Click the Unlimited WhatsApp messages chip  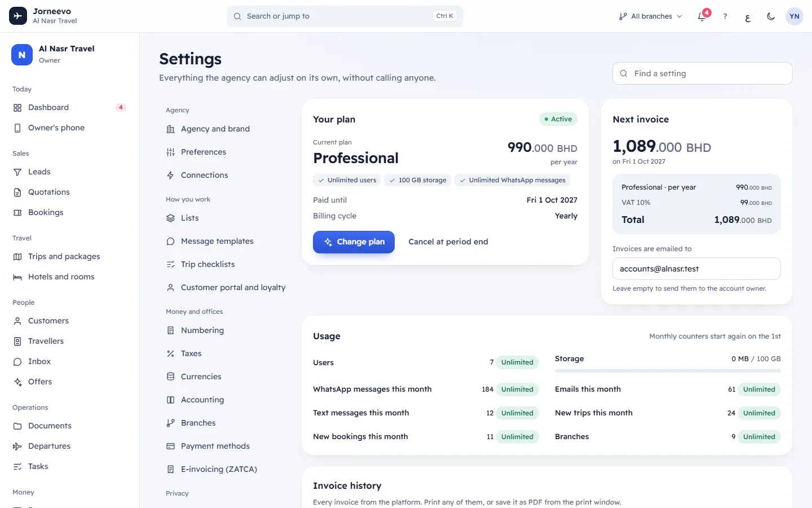click(512, 180)
